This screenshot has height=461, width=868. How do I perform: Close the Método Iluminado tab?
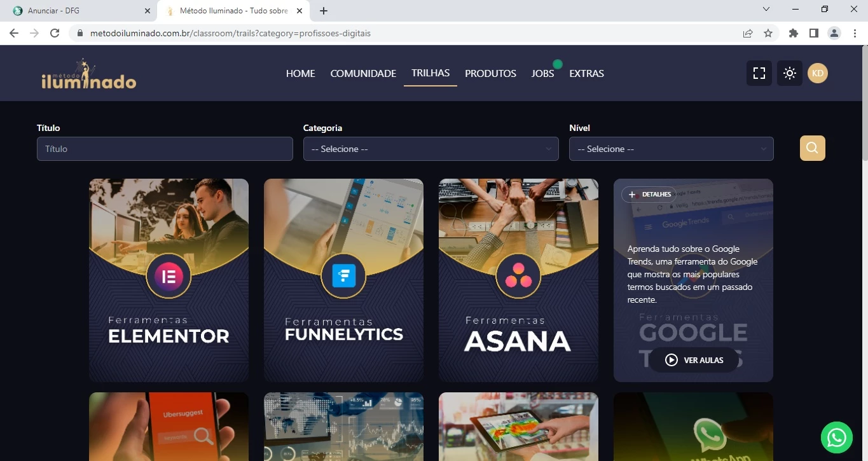tap(300, 11)
